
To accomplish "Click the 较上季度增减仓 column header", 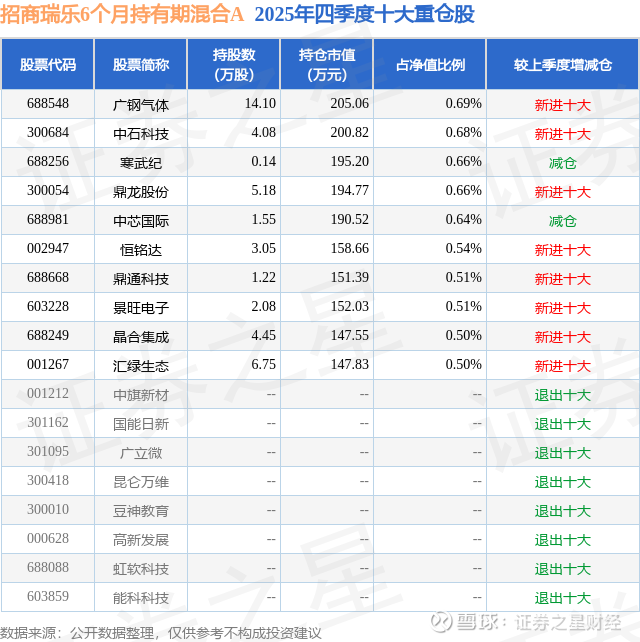I will click(x=563, y=64).
